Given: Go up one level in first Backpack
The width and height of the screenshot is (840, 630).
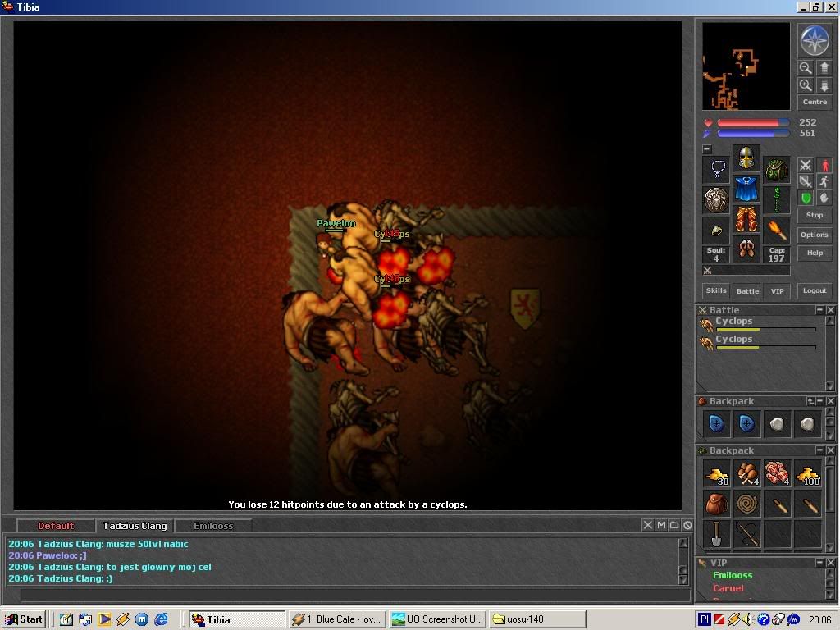Looking at the screenshot, I should click(x=810, y=400).
